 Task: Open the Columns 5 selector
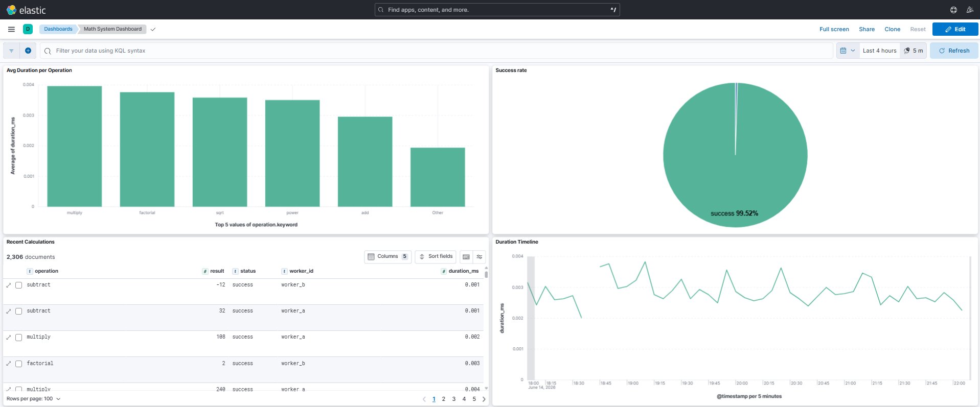(x=388, y=256)
